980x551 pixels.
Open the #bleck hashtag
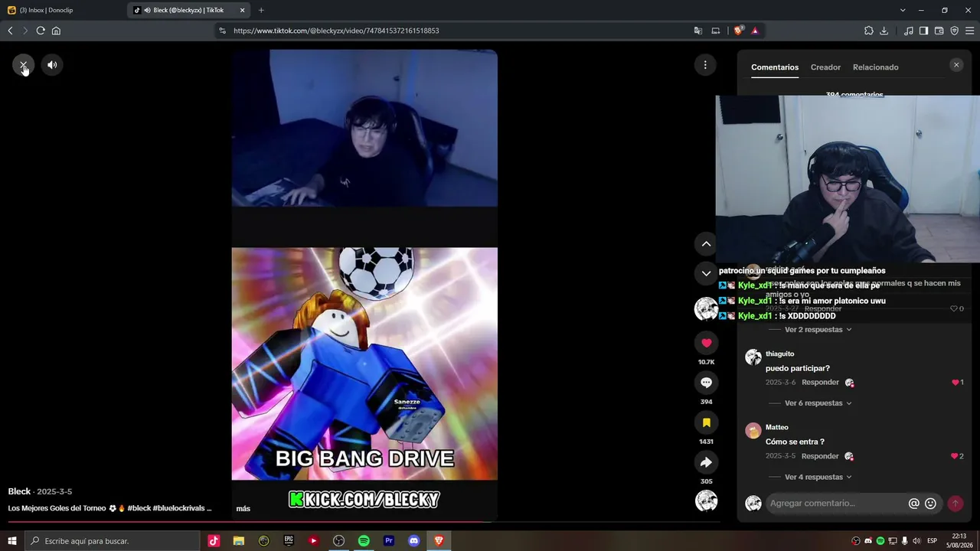pyautogui.click(x=139, y=509)
